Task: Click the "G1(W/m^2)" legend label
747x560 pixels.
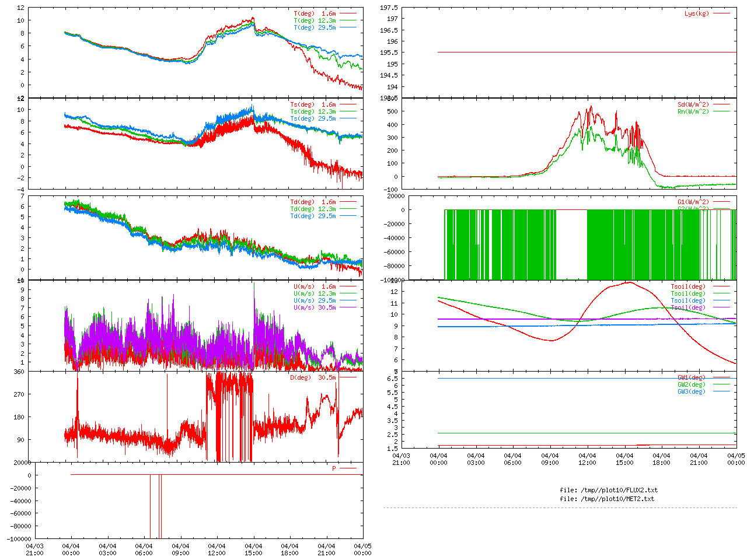Action: [x=693, y=202]
